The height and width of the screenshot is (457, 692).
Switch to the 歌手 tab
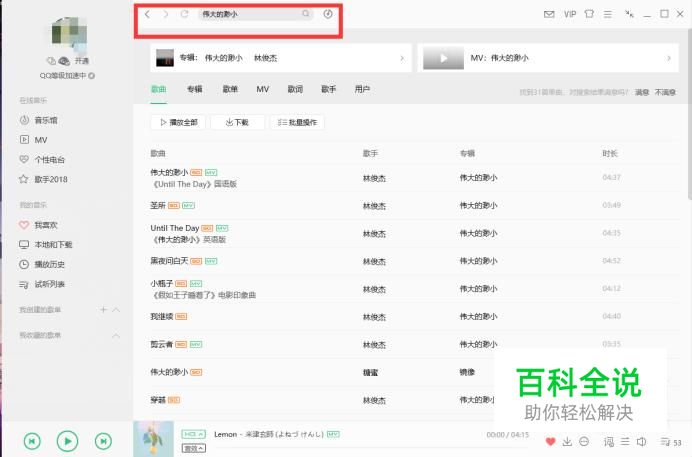[x=329, y=89]
